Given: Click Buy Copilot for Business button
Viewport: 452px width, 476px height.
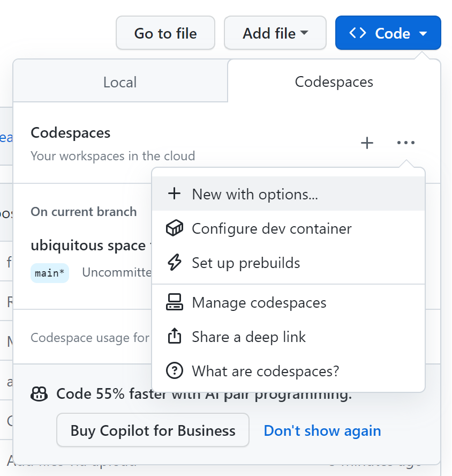Looking at the screenshot, I should click(153, 430).
